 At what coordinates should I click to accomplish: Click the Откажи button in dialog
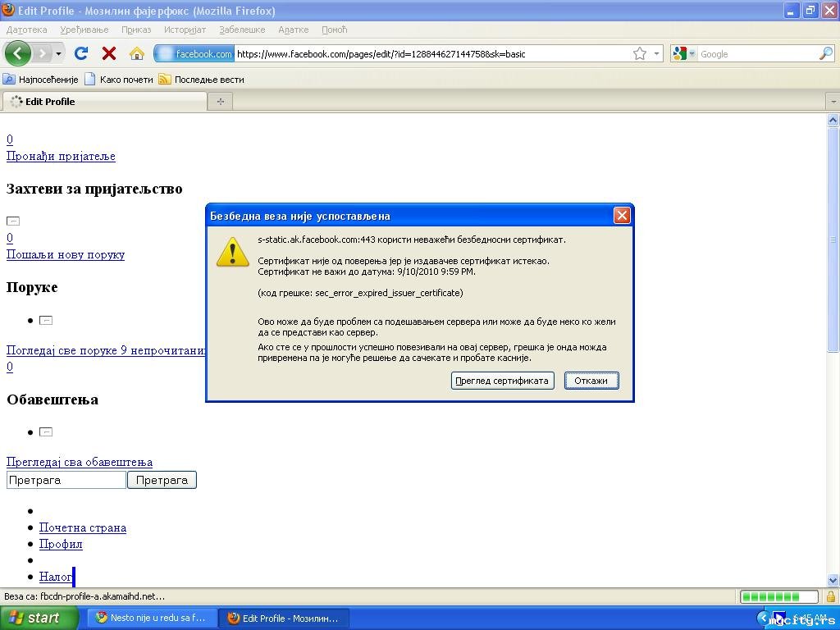pos(591,381)
